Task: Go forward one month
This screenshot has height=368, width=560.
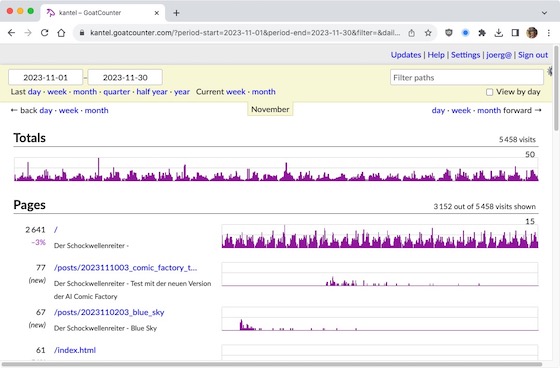Action: [489, 110]
